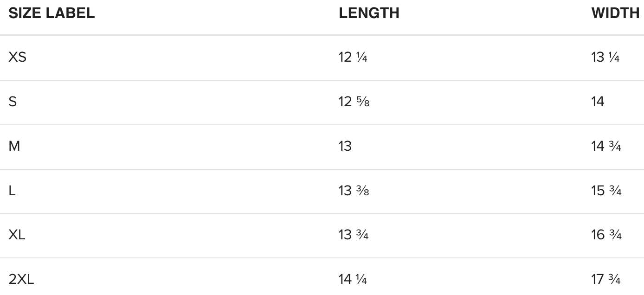Select the XS size label cell
The width and height of the screenshot is (644, 295).
point(18,58)
